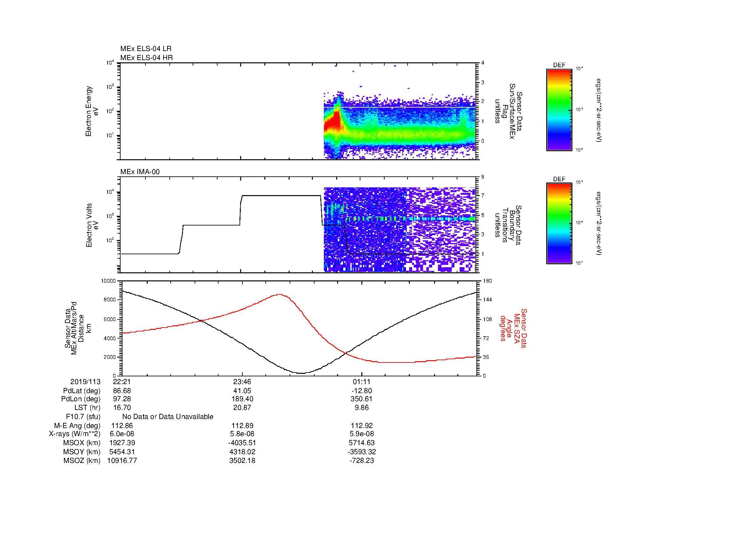Click the 'LST (hr)' row label
The image size is (756, 534).
[87, 408]
